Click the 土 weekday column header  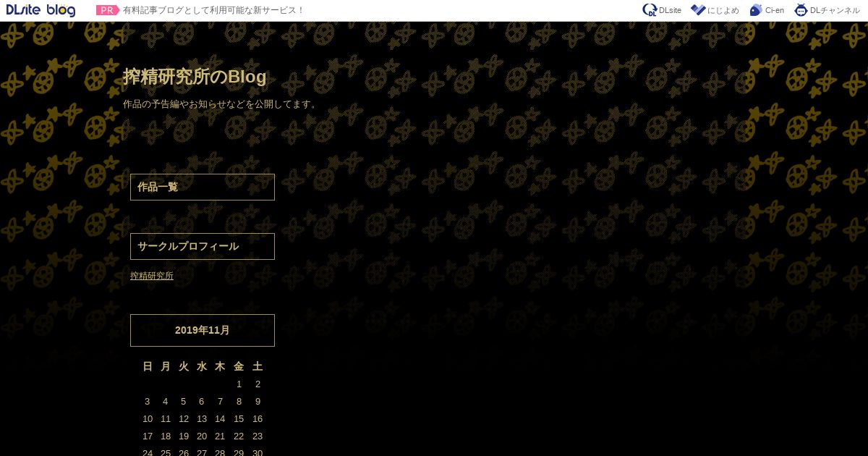coord(258,367)
